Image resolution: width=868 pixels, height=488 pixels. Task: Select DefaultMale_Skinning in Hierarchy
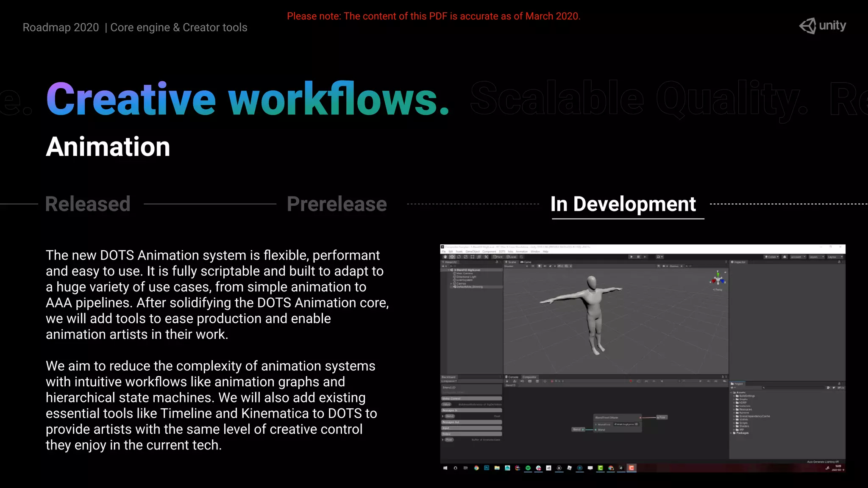[x=470, y=287]
